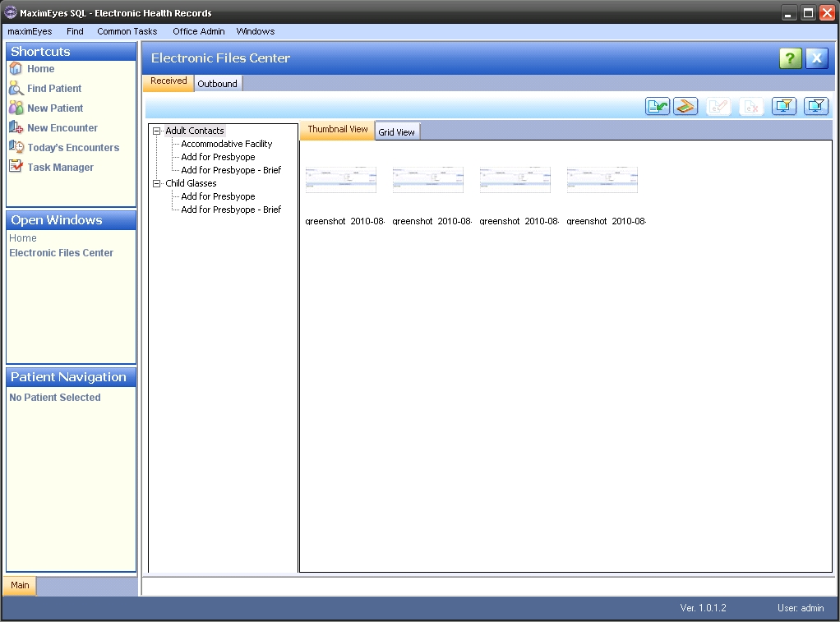Select Accommodative Facility tree item
Screen dimensions: 840x622
(x=227, y=144)
